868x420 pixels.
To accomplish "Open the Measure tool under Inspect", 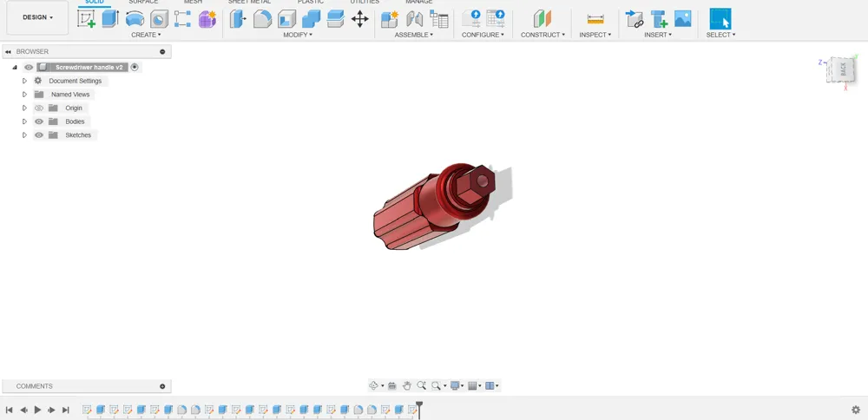I will (x=595, y=19).
